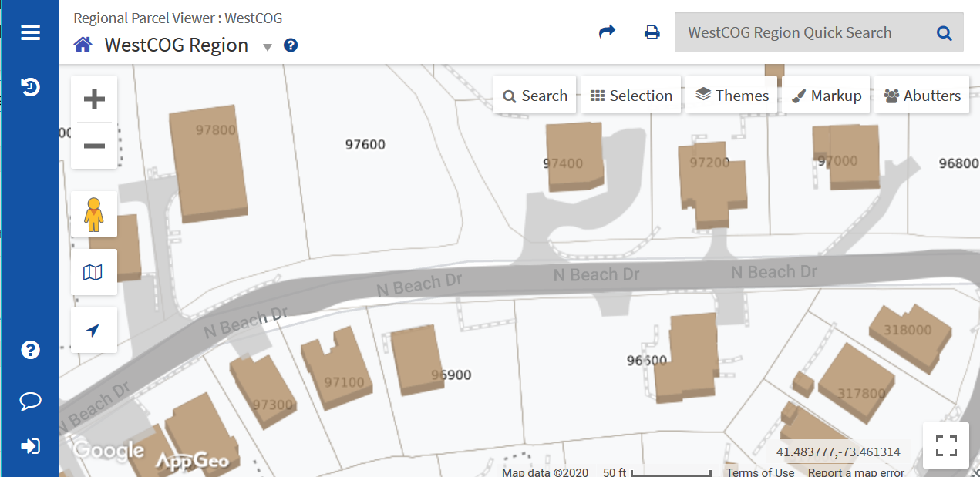Viewport: 980px width, 477px height.
Task: Click the locate me arrow icon
Action: pos(94,331)
